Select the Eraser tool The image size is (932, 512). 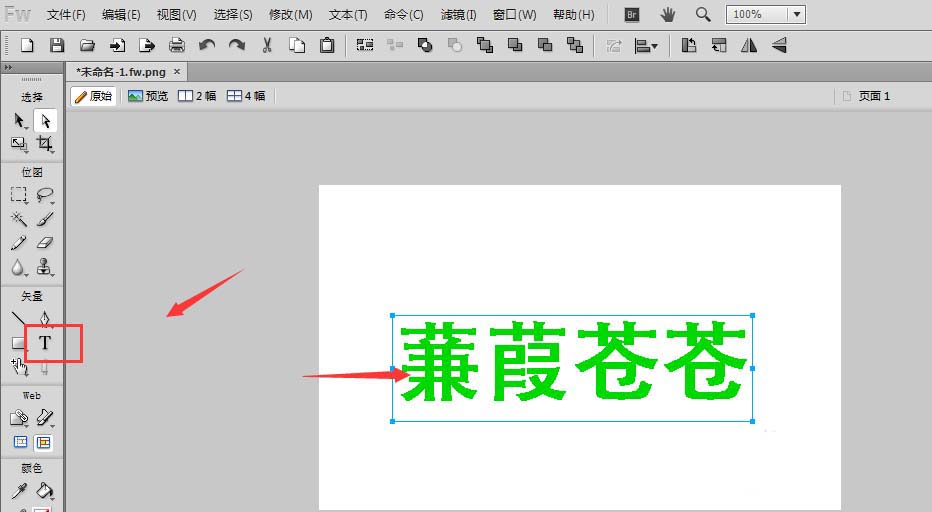45,243
